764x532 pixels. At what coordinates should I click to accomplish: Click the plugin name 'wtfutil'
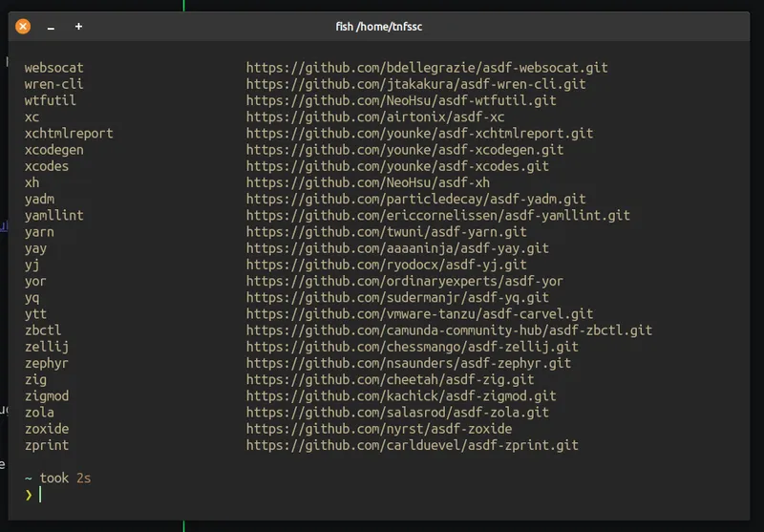pos(51,100)
